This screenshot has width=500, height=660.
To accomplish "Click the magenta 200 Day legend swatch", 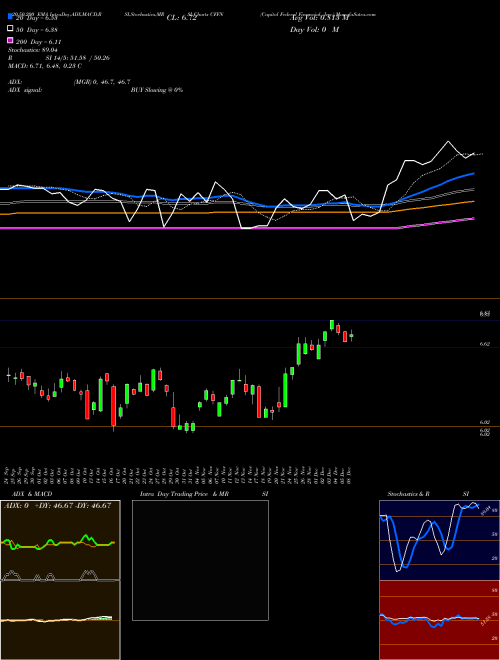I will [x=10, y=40].
